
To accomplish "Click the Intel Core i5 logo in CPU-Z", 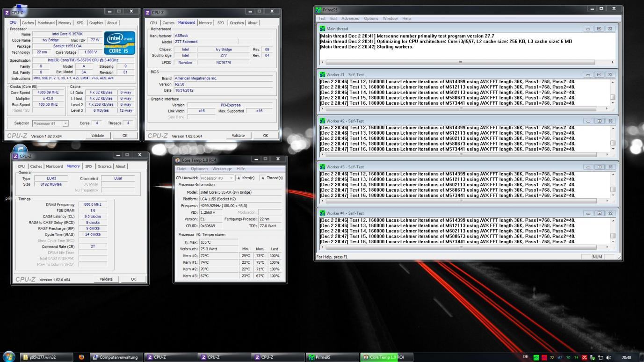I will point(119,43).
